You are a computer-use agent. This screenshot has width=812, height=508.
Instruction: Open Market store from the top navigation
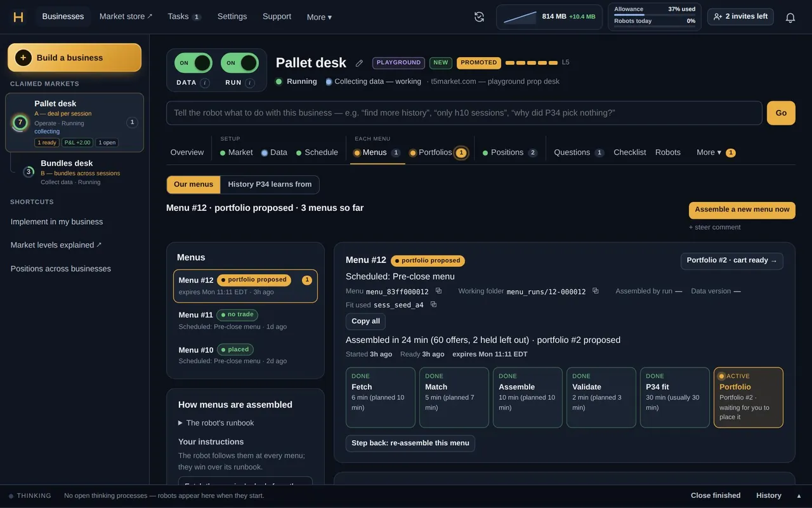tap(126, 17)
